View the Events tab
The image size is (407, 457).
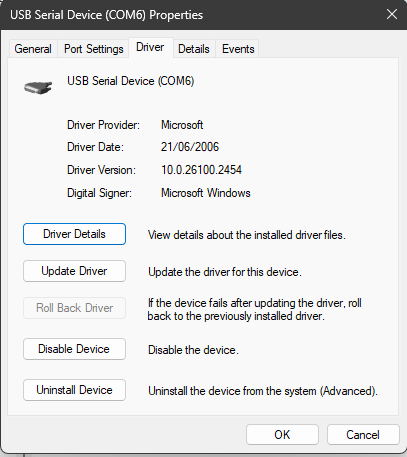click(x=238, y=49)
